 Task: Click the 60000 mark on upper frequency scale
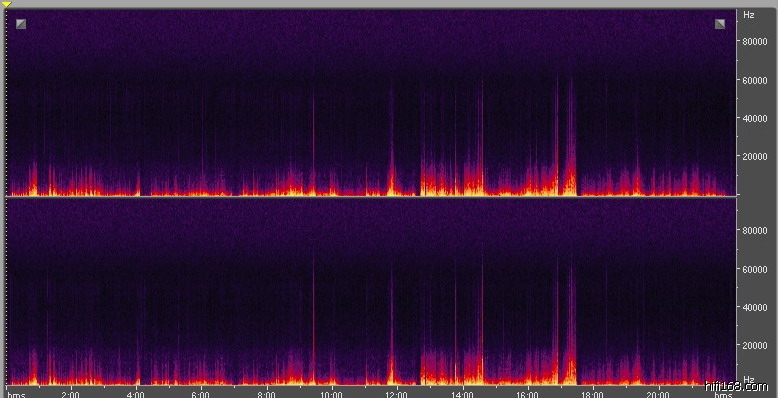point(754,80)
